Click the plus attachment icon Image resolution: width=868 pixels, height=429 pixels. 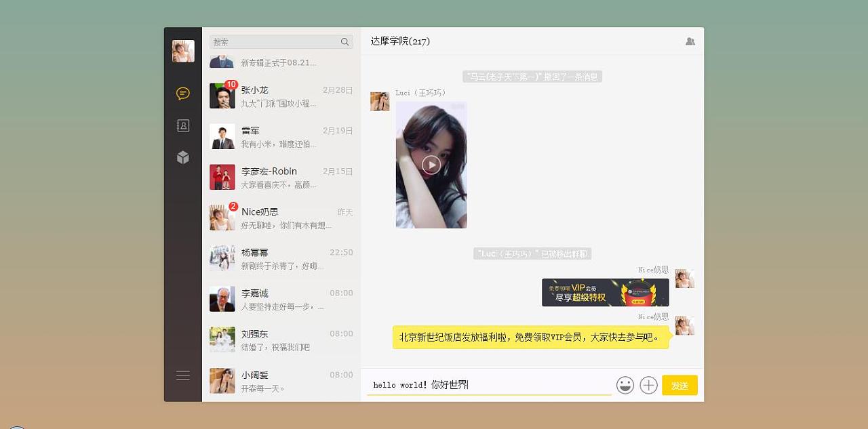(649, 385)
